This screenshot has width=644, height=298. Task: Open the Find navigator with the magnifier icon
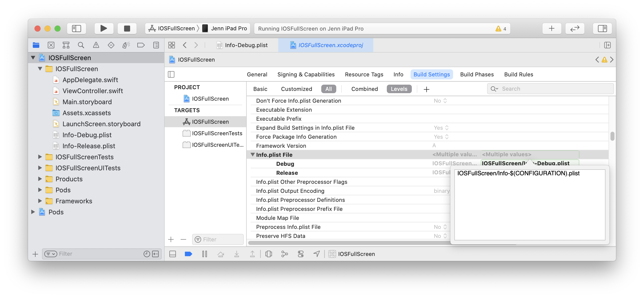point(81,45)
